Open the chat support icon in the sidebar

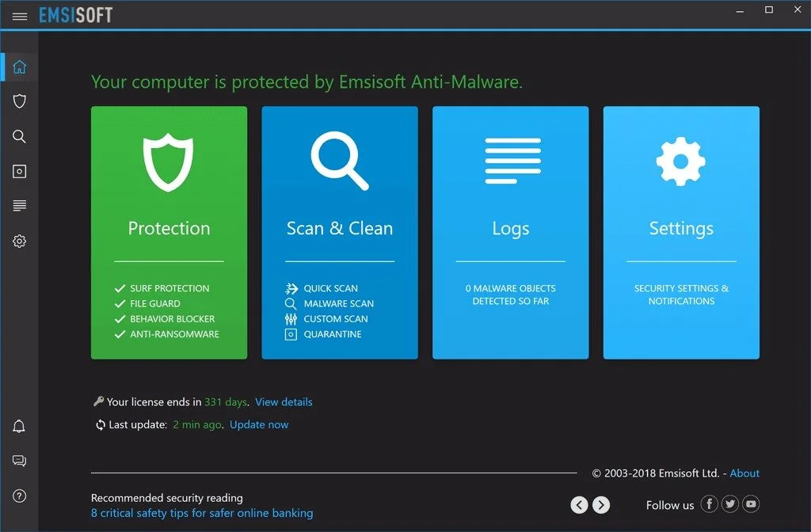(x=20, y=461)
